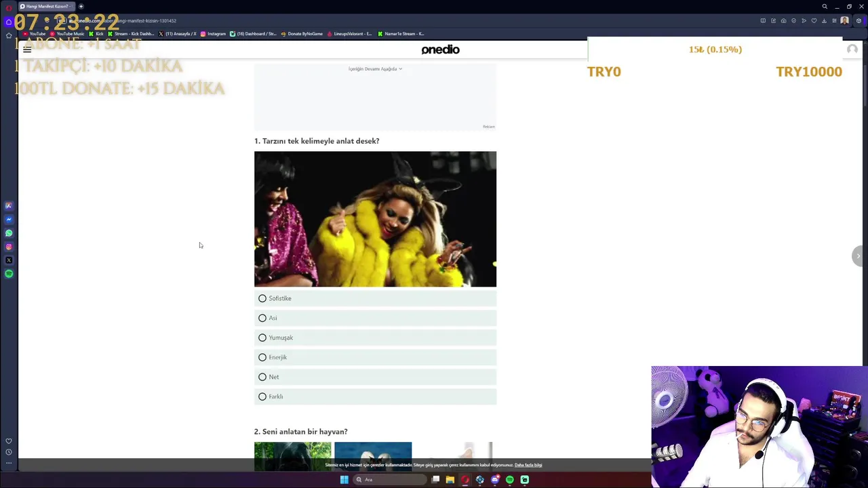Open Instagram in the Opera sidebar
The width and height of the screenshot is (868, 488).
[x=9, y=247]
